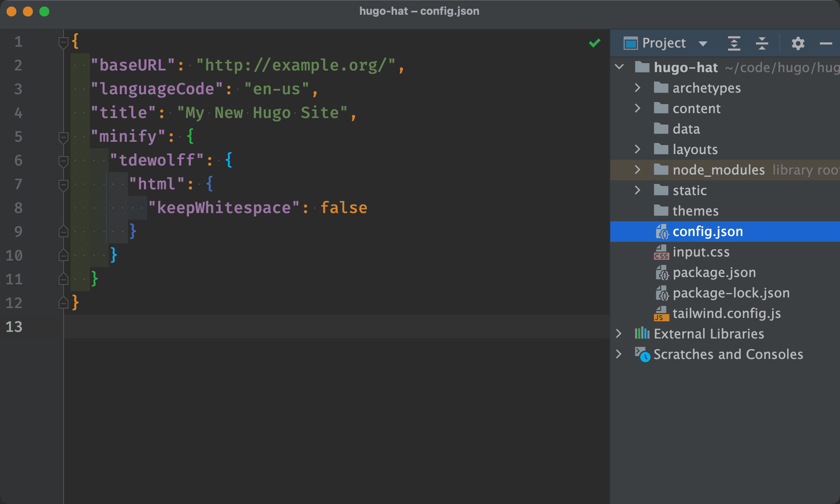The image size is (840, 504).
Task: Expand the node_modules folder
Action: click(637, 169)
